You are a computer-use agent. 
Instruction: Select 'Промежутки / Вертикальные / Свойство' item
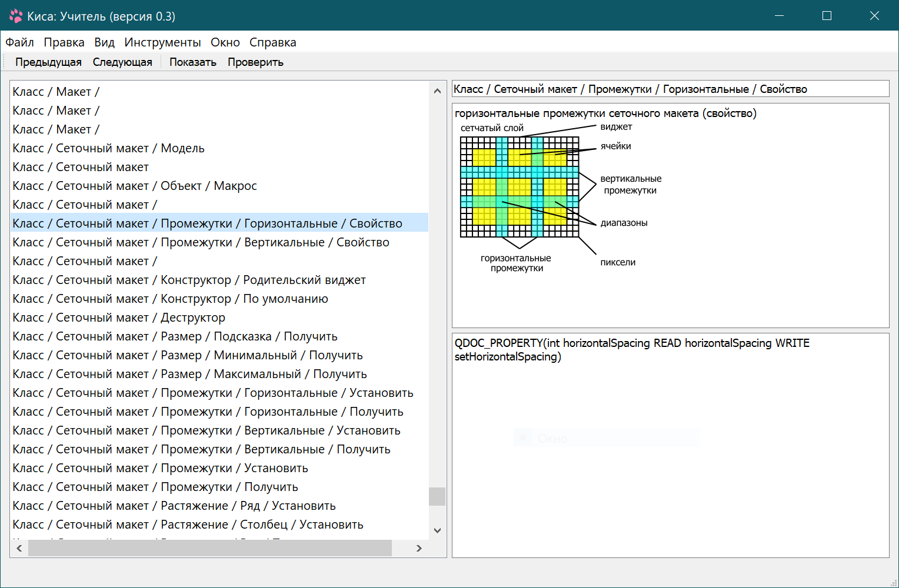[201, 242]
